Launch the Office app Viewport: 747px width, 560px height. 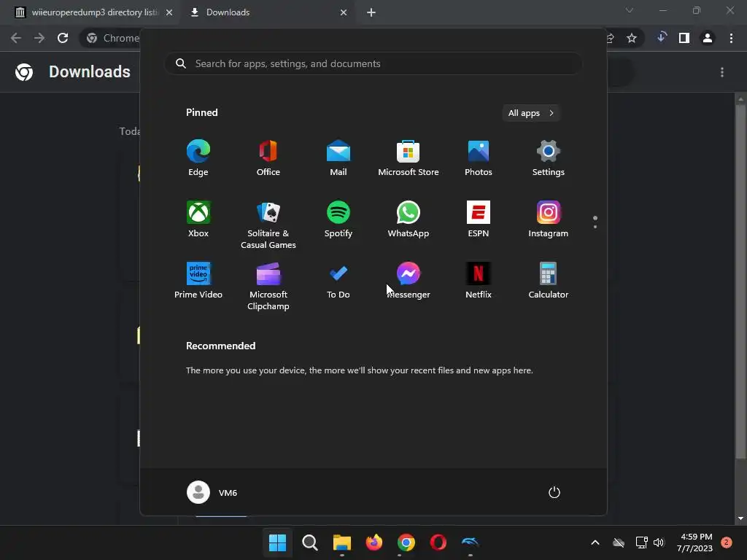[268, 157]
